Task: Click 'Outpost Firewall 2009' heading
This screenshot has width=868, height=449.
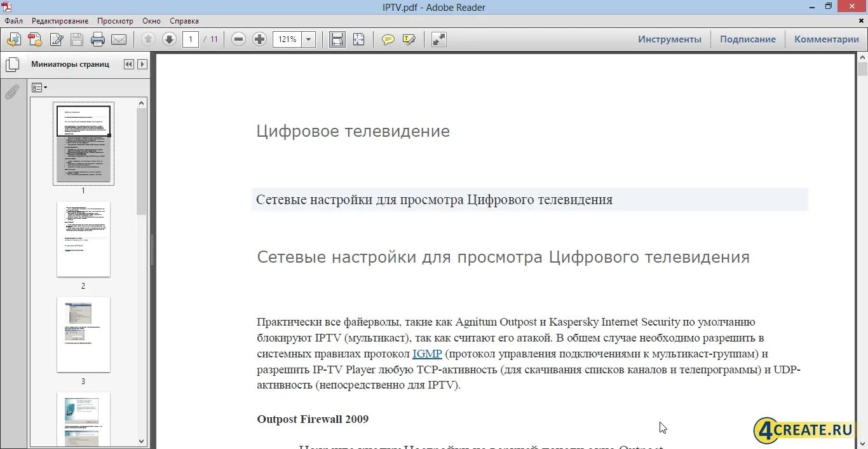Action: (x=313, y=419)
